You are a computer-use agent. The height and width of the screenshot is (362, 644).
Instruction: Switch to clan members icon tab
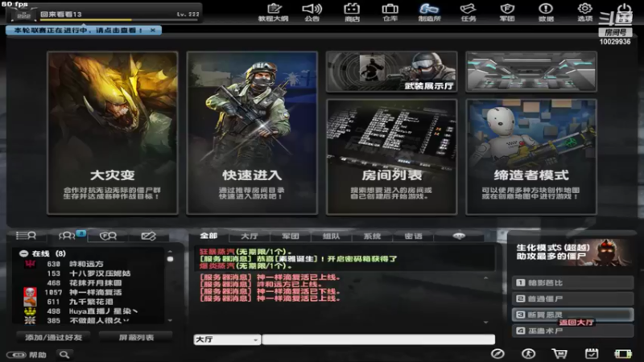pyautogui.click(x=108, y=236)
